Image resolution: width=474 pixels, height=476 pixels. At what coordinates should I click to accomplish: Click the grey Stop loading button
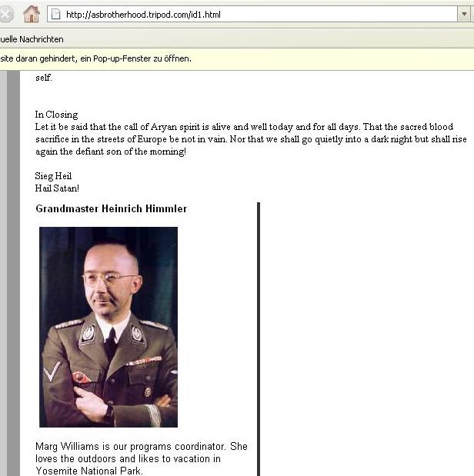pyautogui.click(x=5, y=15)
